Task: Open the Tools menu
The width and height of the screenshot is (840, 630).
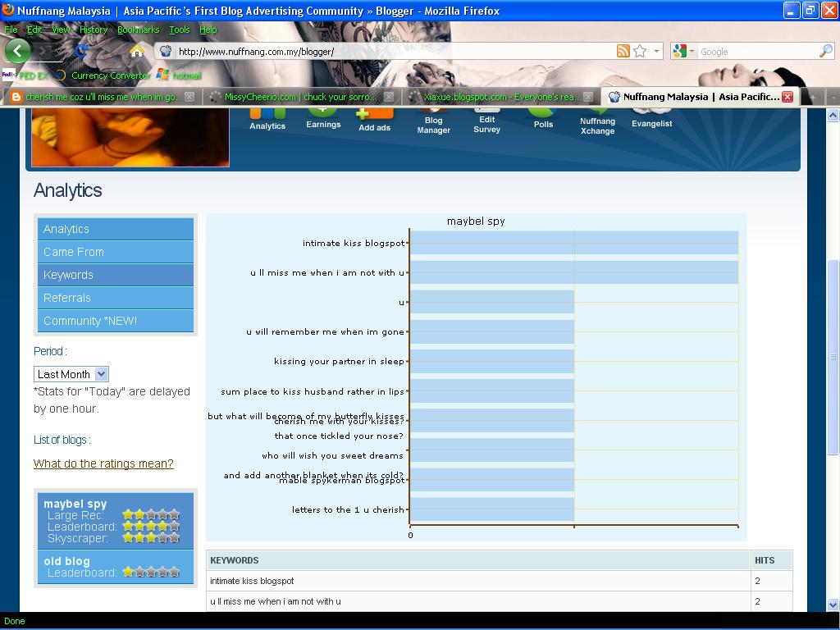Action: 180,30
